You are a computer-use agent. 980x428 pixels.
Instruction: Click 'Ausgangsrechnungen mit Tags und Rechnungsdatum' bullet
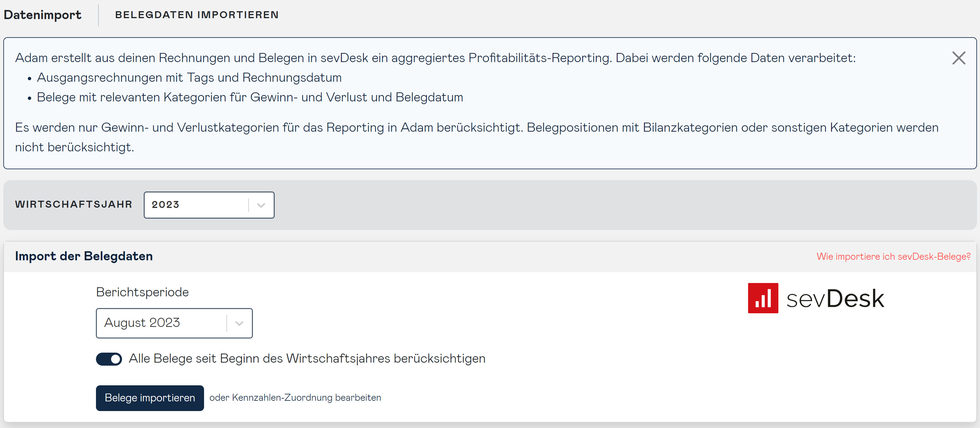[x=189, y=77]
